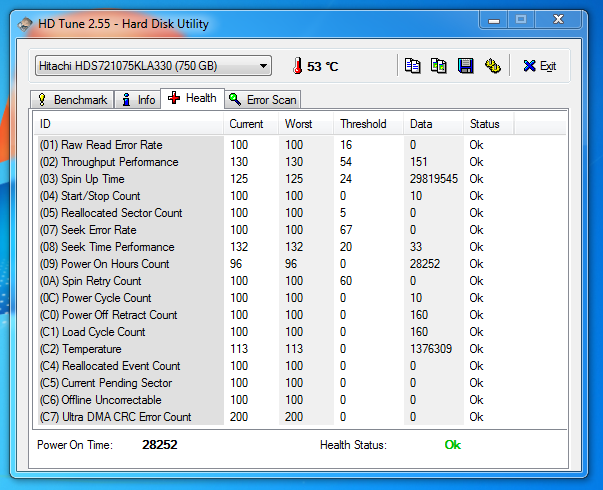Select the (C0) Power Off Retract Count row
The image size is (603, 490).
coord(300,315)
